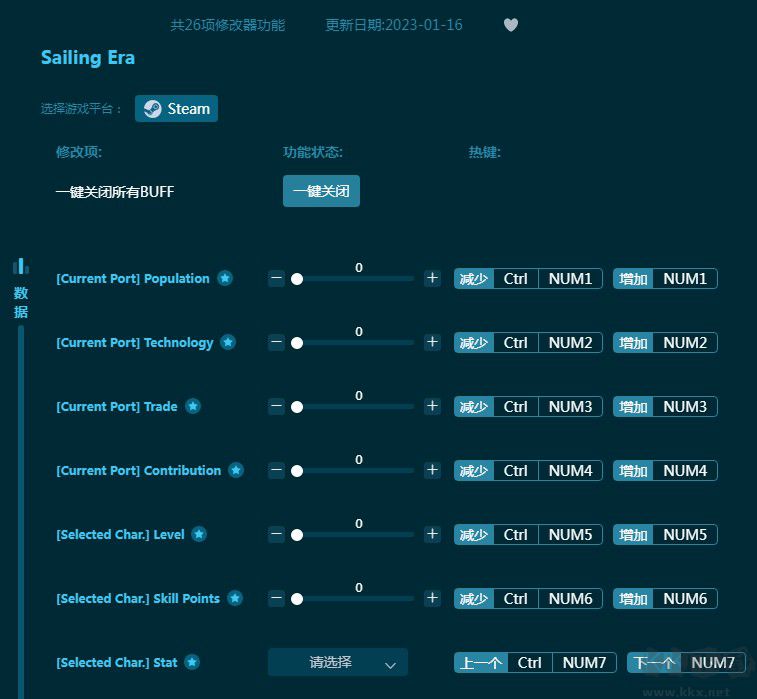757x699 pixels.
Task: Click Level 增加 NUM5 hotkey
Action: click(x=665, y=534)
